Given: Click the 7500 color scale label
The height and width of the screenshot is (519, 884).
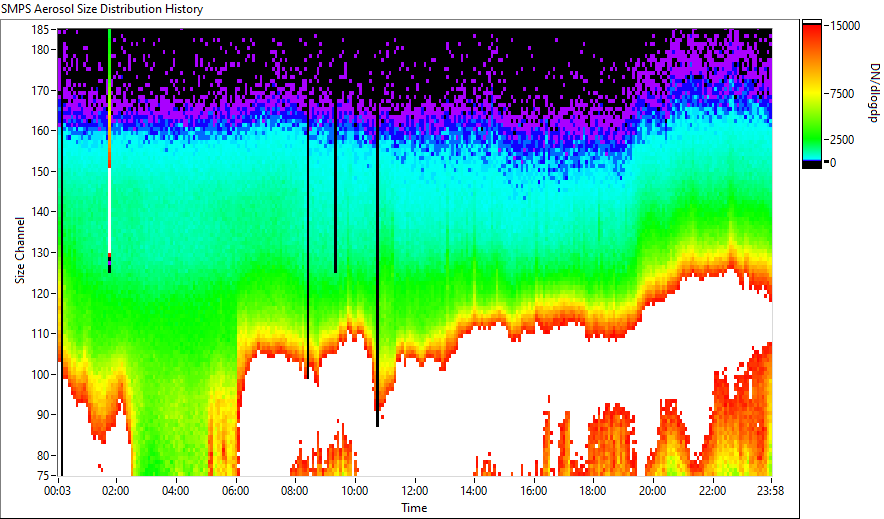Looking at the screenshot, I should click(x=842, y=94).
